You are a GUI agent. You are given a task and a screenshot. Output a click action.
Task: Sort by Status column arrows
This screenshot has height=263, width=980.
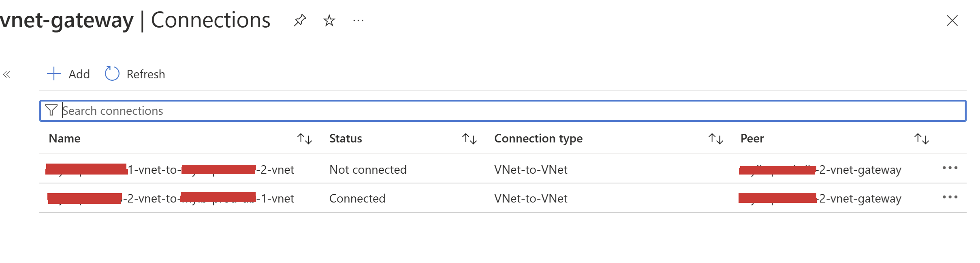pyautogui.click(x=470, y=139)
